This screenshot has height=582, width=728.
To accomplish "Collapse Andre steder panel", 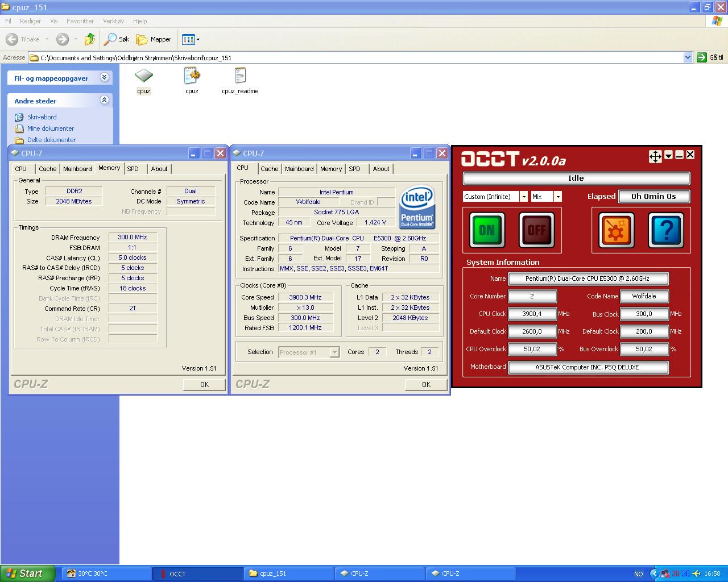I will 104,100.
